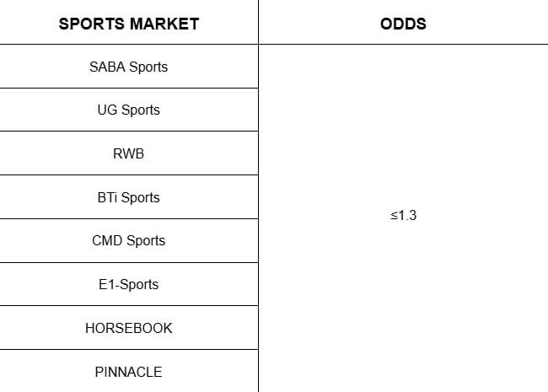Select the BTi Sports row
Image resolution: width=548 pixels, height=392 pixels.
tap(128, 197)
